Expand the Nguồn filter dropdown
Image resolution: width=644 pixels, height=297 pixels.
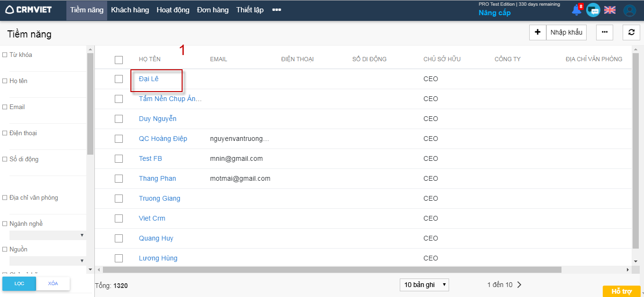tap(47, 261)
